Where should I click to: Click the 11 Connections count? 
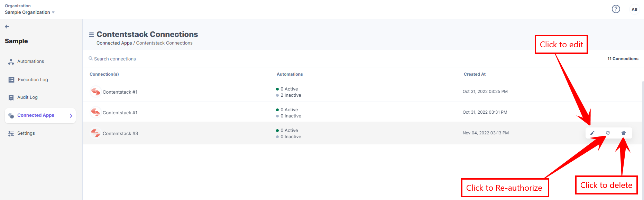coord(623,59)
